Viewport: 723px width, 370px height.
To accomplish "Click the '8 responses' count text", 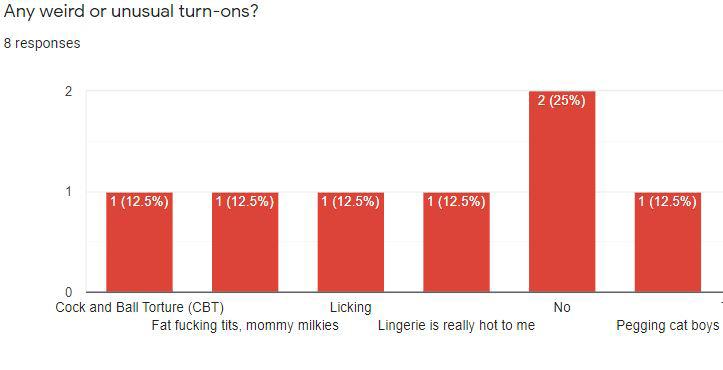I will click(42, 43).
